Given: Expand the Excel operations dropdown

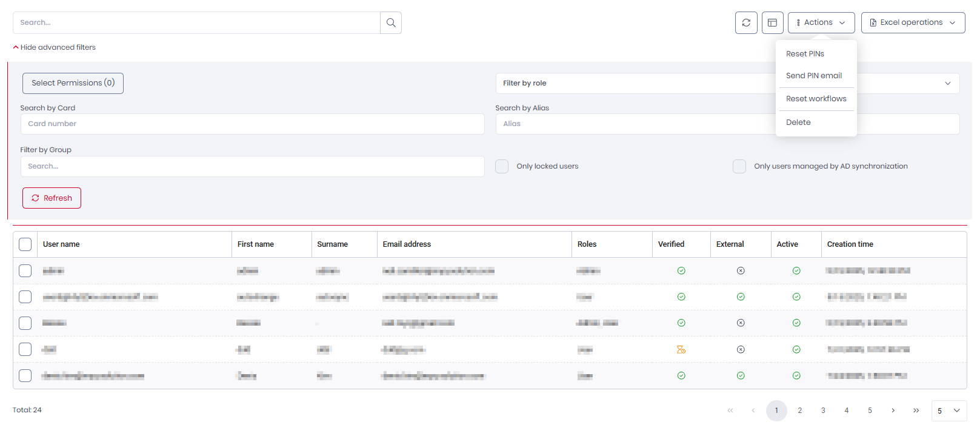Looking at the screenshot, I should point(913,22).
